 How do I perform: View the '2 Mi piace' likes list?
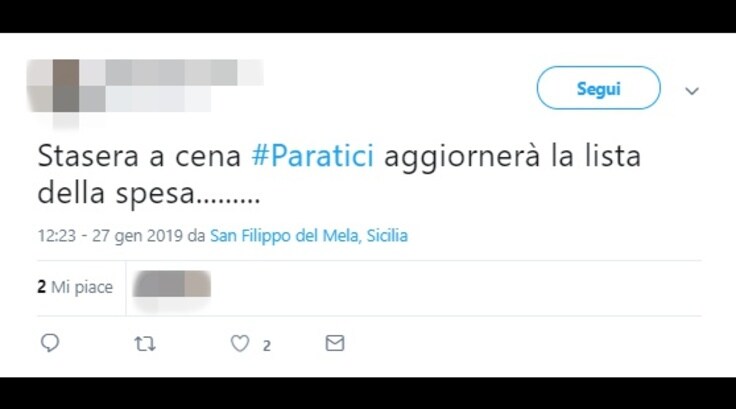(x=75, y=287)
